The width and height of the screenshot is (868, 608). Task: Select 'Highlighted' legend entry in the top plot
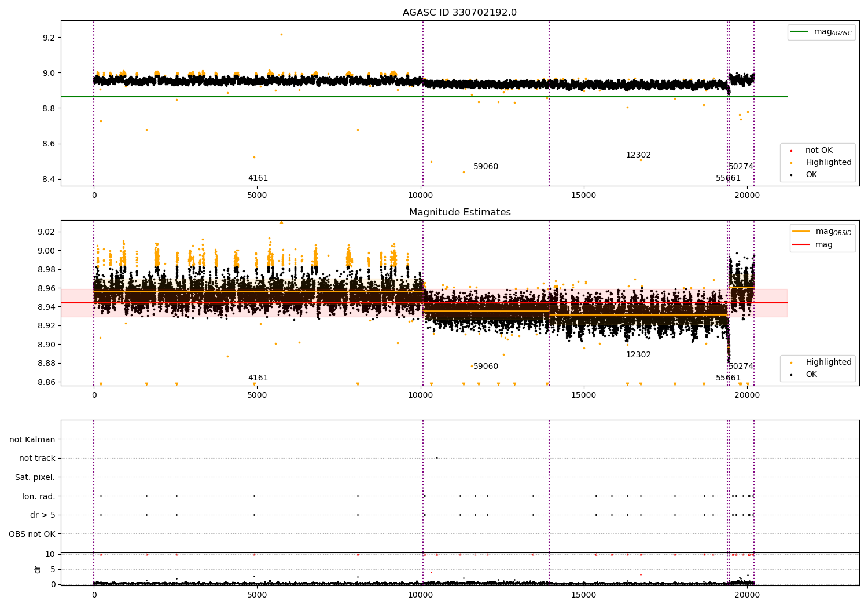(x=828, y=163)
